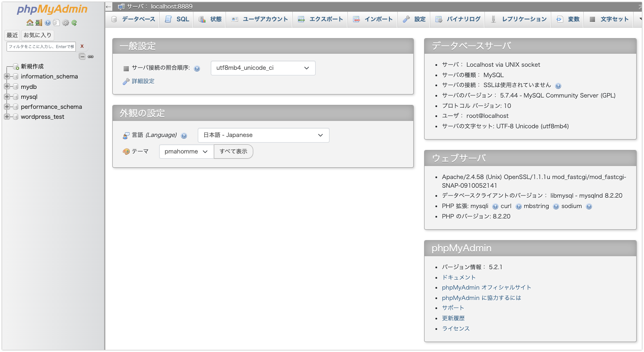Open the エクスポート tab
The width and height of the screenshot is (644, 352).
[320, 19]
